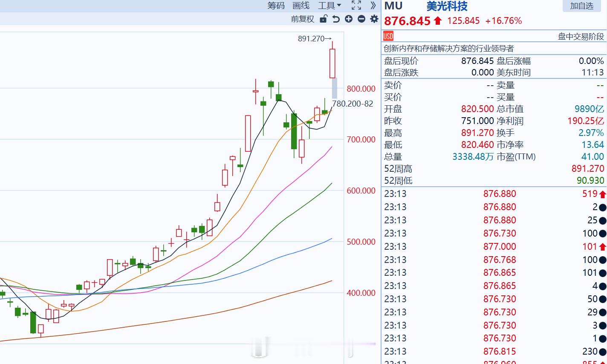Click the 800.000 price axis label

click(x=361, y=89)
